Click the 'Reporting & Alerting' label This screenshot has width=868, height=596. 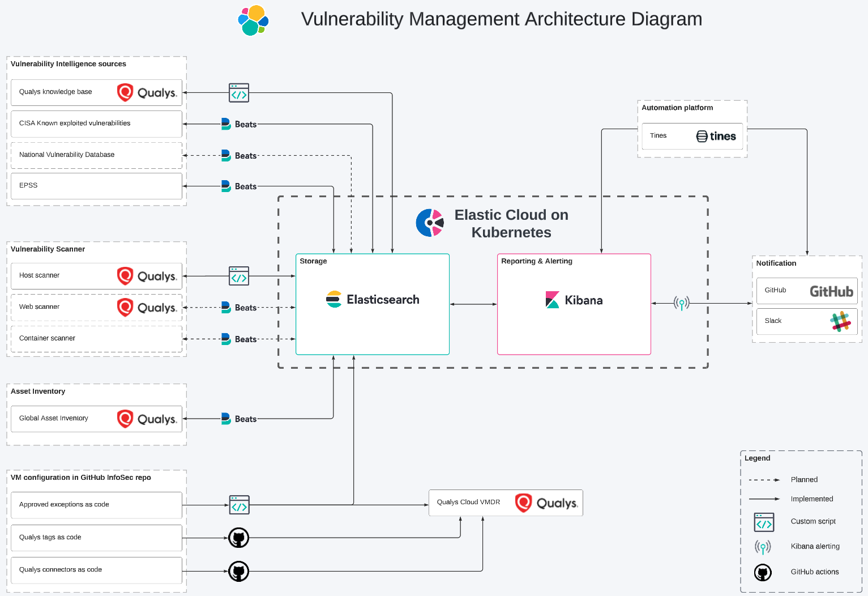(x=537, y=261)
